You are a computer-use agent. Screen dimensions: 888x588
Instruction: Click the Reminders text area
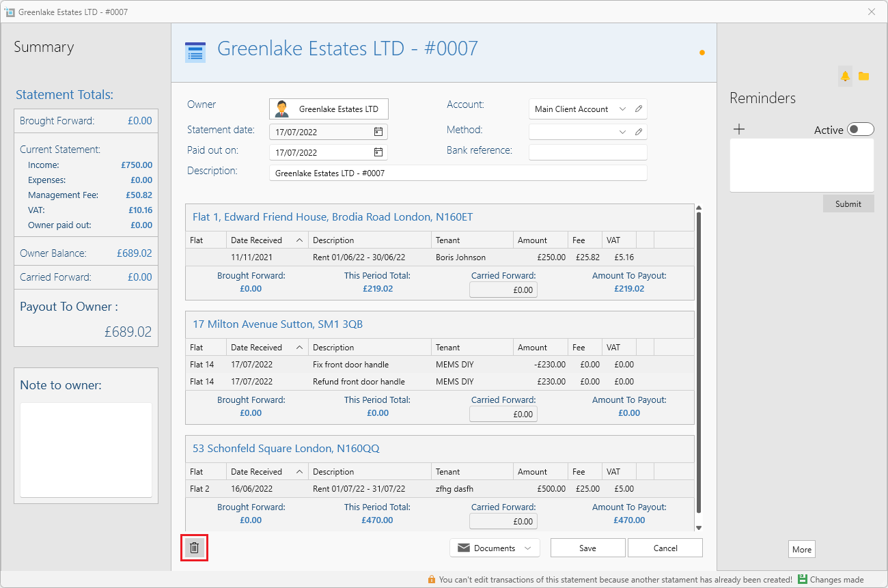801,166
